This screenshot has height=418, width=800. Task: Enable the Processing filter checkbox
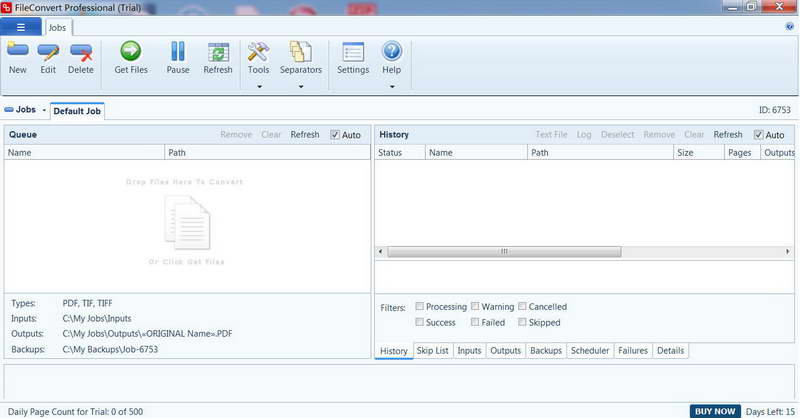pyautogui.click(x=419, y=306)
